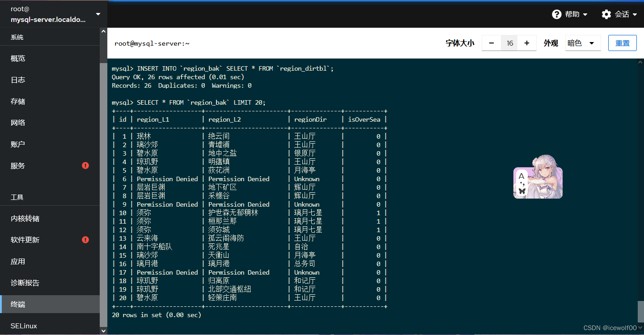The width and height of the screenshot is (644, 335).
Task: Click the font size value 16
Action: click(509, 43)
